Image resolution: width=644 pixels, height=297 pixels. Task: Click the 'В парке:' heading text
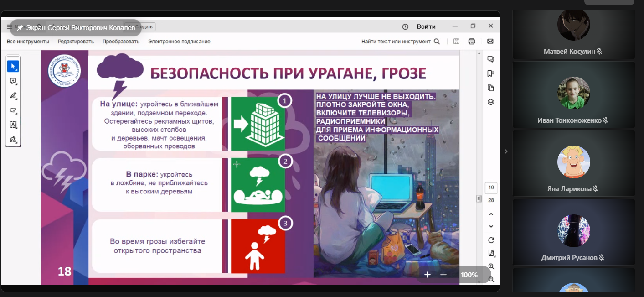[x=142, y=174]
